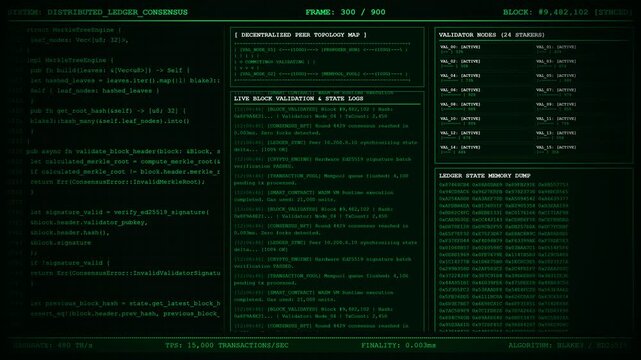
Task: Click the ALGORITHM: BLAKE3 / ED25519 footer stat
Action: click(x=567, y=346)
